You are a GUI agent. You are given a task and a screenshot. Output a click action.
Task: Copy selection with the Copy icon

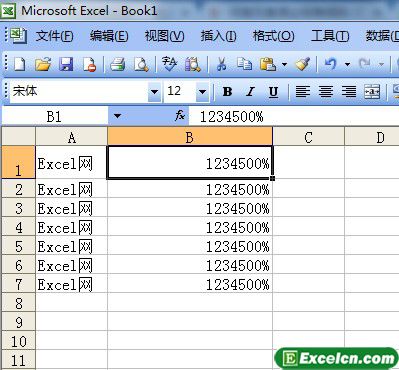245,63
